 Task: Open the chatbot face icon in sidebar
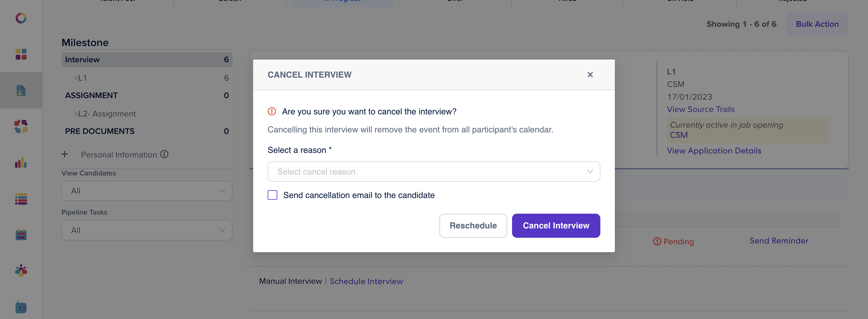[x=21, y=307]
